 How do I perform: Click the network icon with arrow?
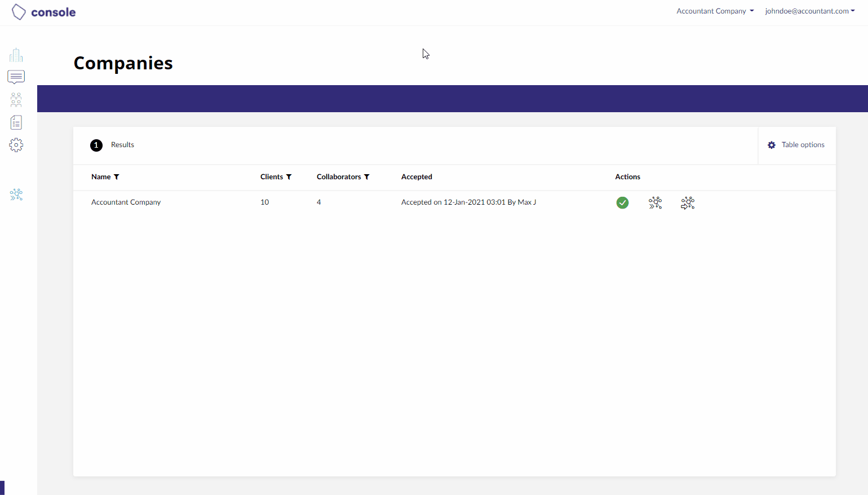pos(688,203)
